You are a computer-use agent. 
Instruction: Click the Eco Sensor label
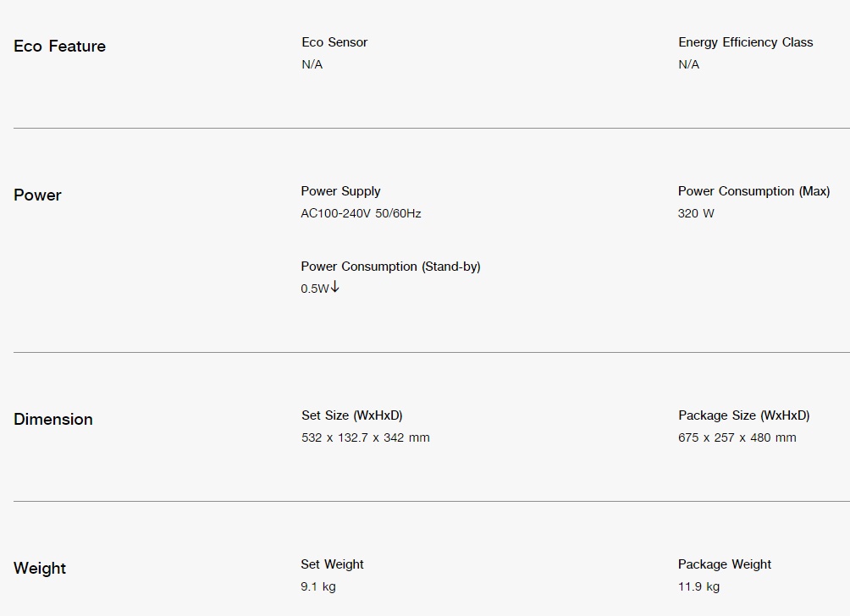point(334,42)
